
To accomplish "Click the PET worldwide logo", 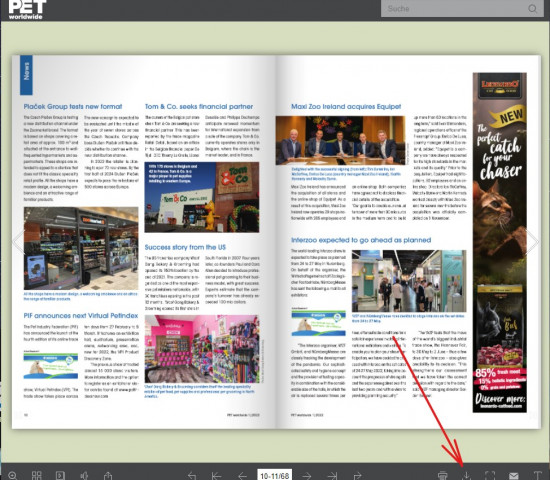I will point(26,9).
